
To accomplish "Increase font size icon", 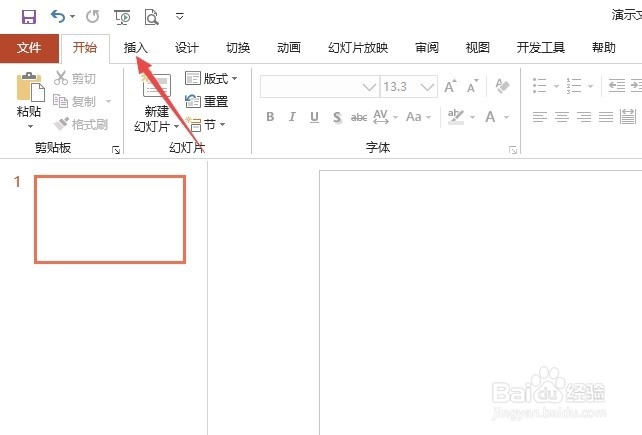I will [450, 86].
